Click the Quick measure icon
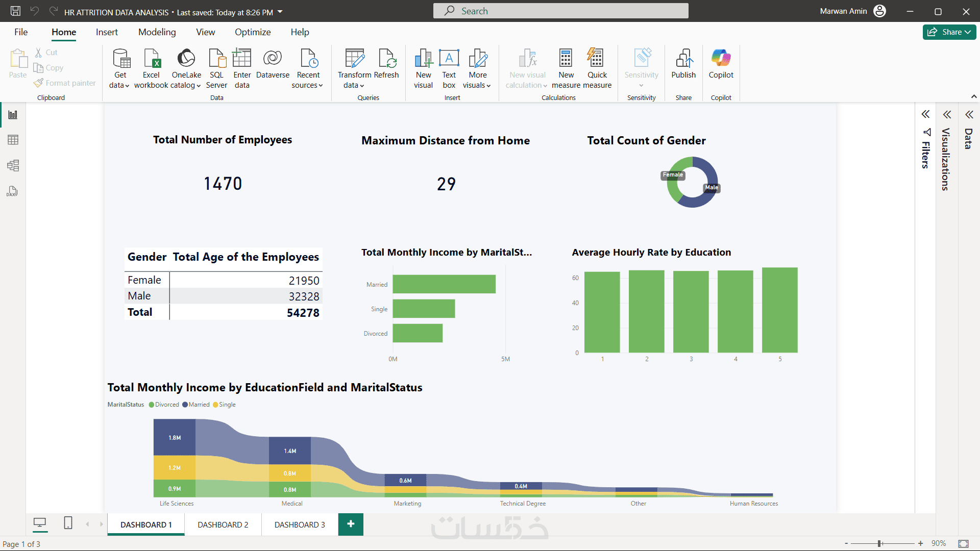 (596, 59)
